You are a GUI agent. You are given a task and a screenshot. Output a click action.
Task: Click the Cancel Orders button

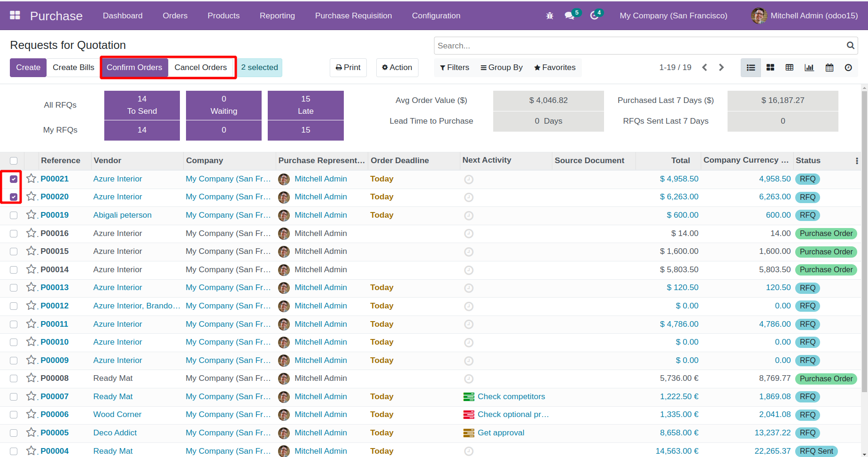click(201, 68)
